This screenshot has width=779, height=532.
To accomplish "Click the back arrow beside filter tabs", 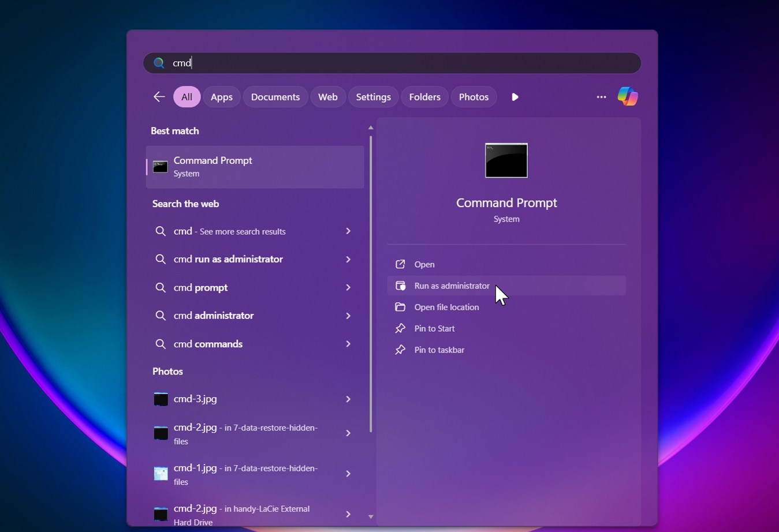I will [x=159, y=97].
